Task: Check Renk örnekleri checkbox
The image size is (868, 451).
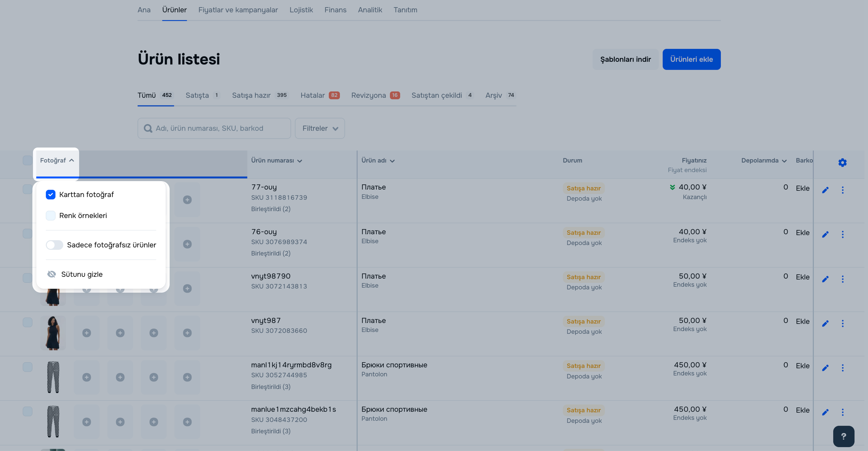Action: pyautogui.click(x=51, y=215)
